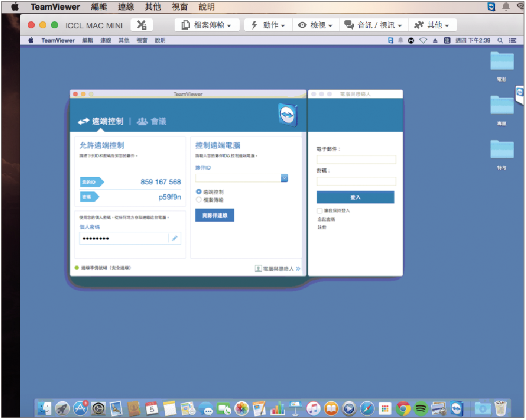
Task: Click the black round M icon in the remote menu bar
Action: [411, 41]
